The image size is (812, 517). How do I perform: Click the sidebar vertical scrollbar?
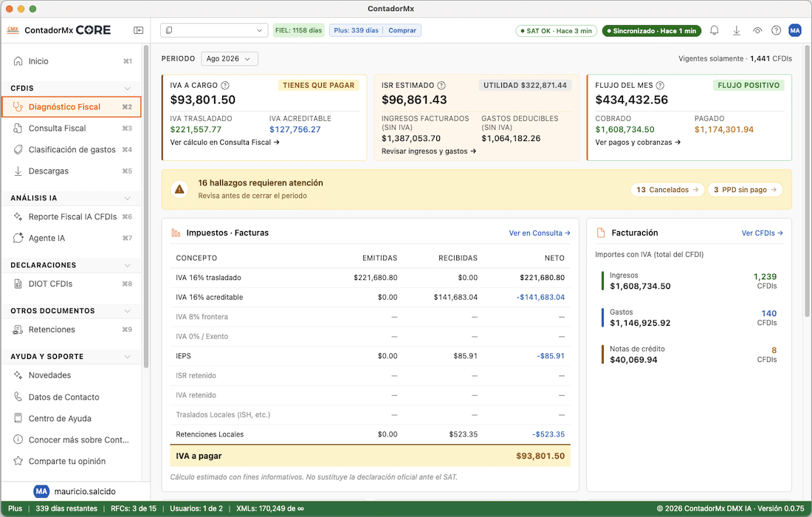(146, 208)
